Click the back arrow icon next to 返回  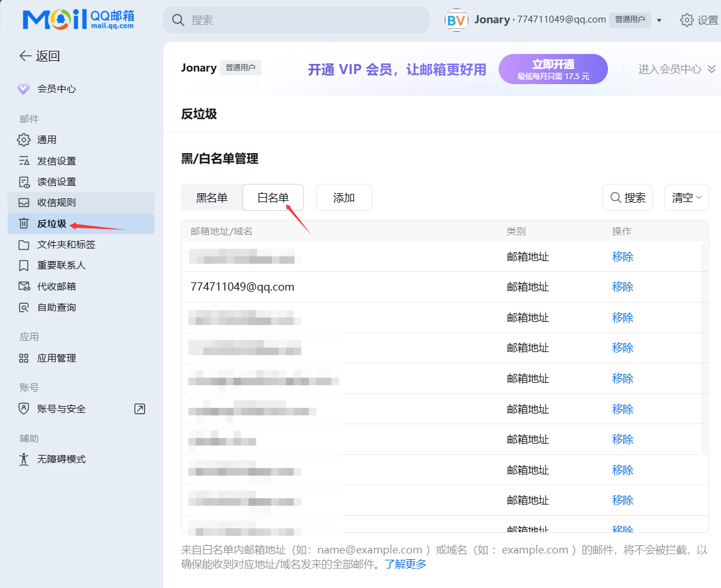coord(25,56)
